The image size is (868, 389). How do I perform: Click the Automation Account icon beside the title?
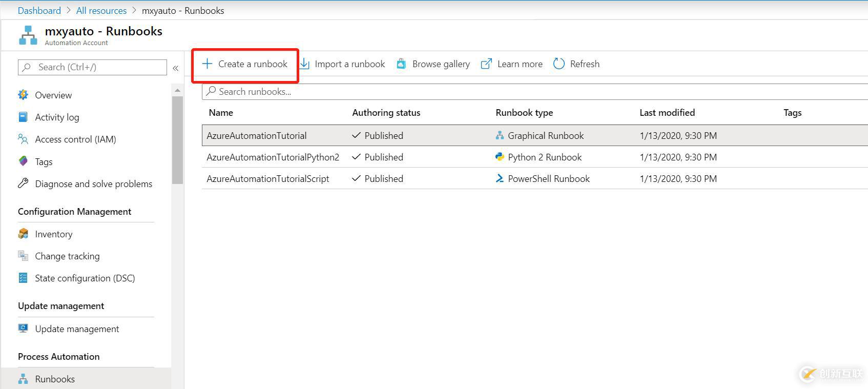click(28, 35)
